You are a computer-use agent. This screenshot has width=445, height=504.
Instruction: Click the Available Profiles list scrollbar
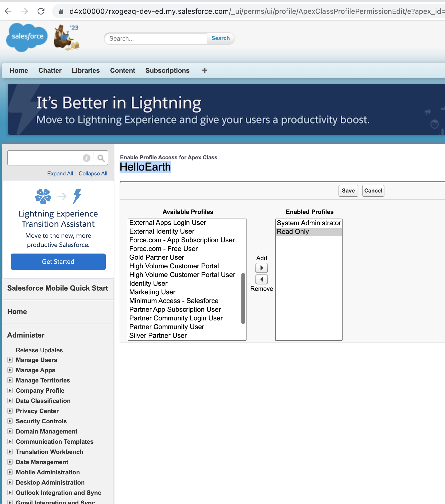coord(243,298)
